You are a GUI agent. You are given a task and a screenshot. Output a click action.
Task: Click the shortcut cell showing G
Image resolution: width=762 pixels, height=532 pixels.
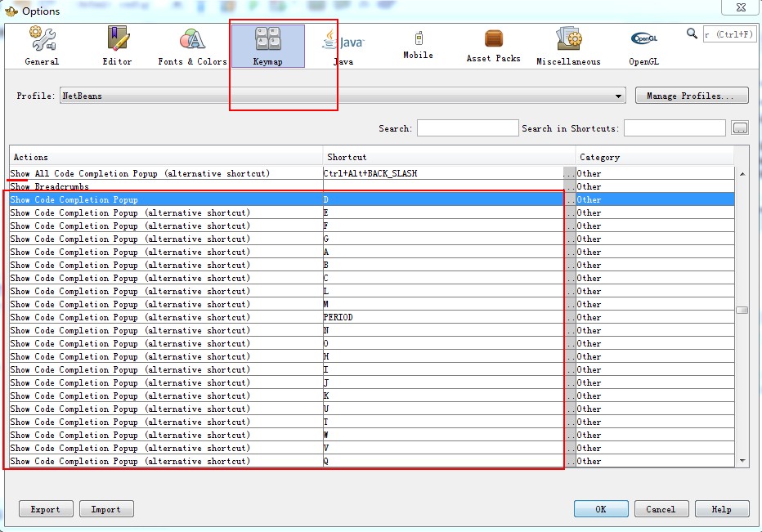(x=442, y=239)
